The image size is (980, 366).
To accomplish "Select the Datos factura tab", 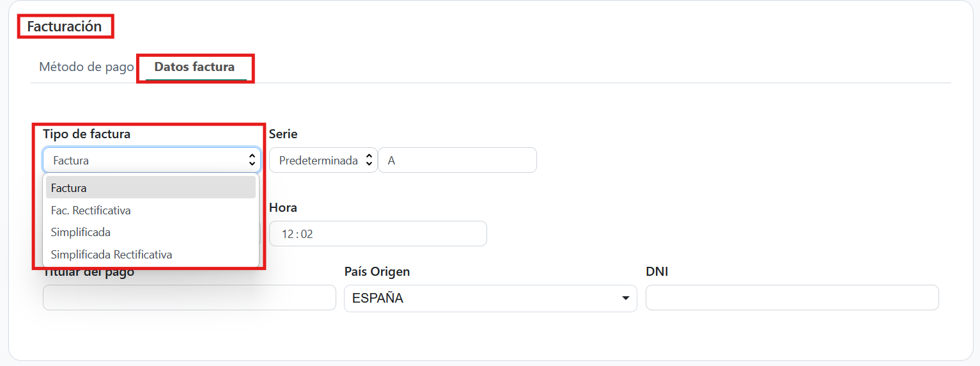I will tap(194, 67).
